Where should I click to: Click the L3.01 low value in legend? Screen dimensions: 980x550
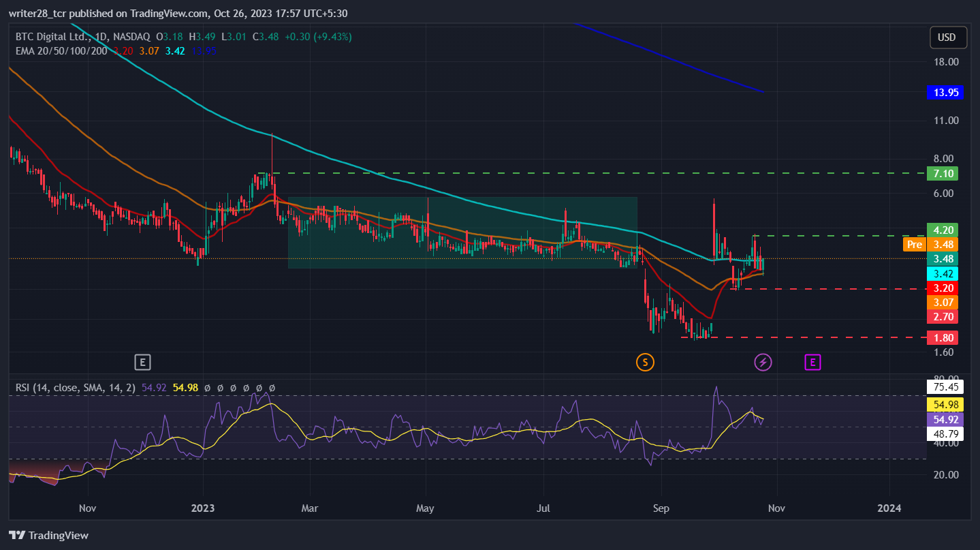(234, 37)
